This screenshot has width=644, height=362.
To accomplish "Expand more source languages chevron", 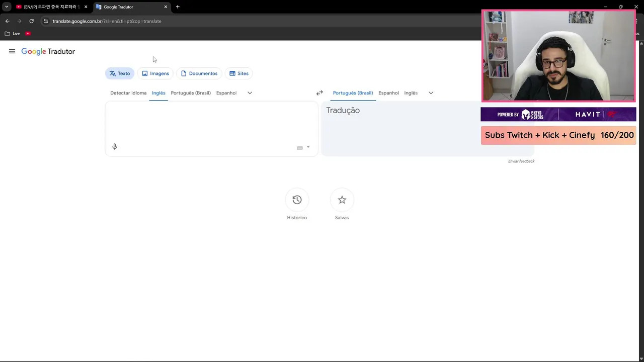I will point(250,93).
